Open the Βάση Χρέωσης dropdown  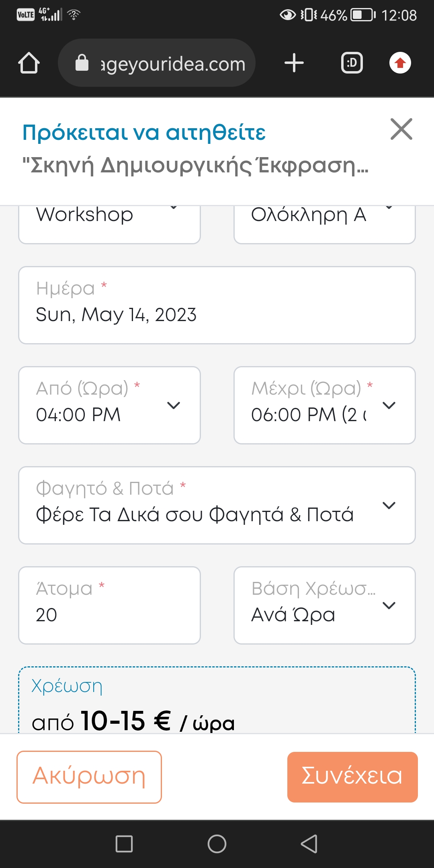(x=324, y=605)
